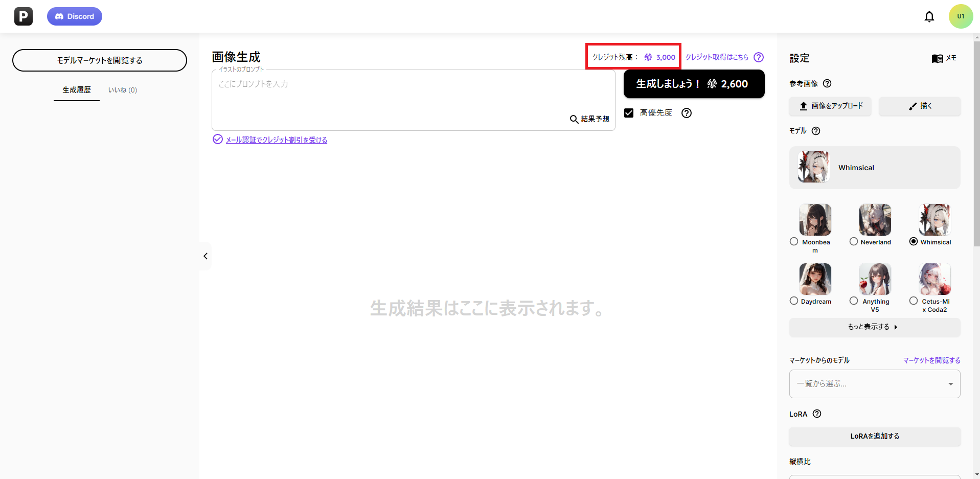Image resolution: width=980 pixels, height=479 pixels.
Task: Click the P logo home icon
Action: [24, 16]
